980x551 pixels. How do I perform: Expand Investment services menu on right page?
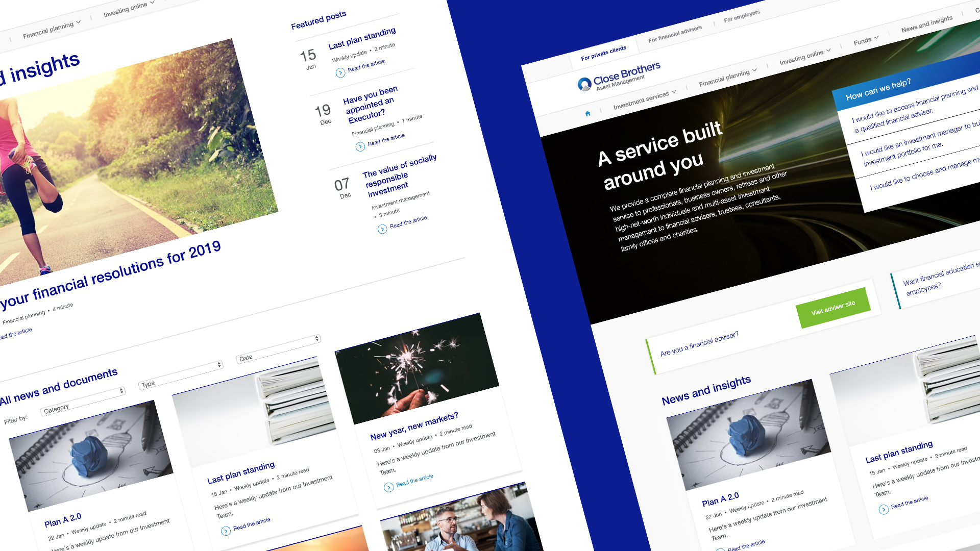(645, 99)
